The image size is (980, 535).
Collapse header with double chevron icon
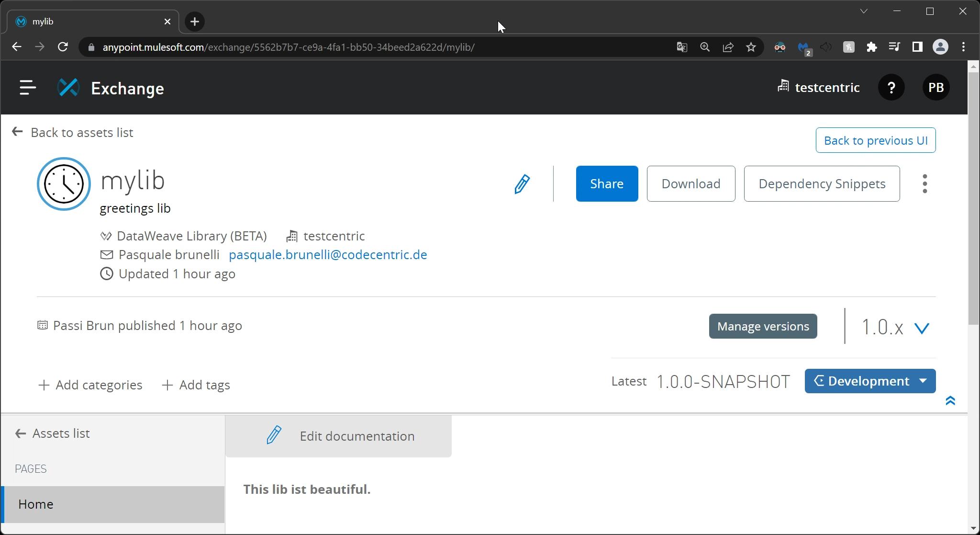(x=950, y=400)
